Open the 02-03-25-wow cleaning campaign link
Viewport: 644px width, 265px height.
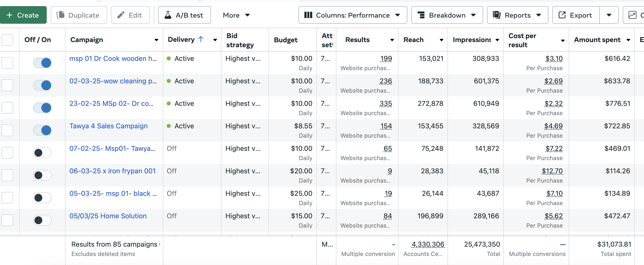[113, 81]
